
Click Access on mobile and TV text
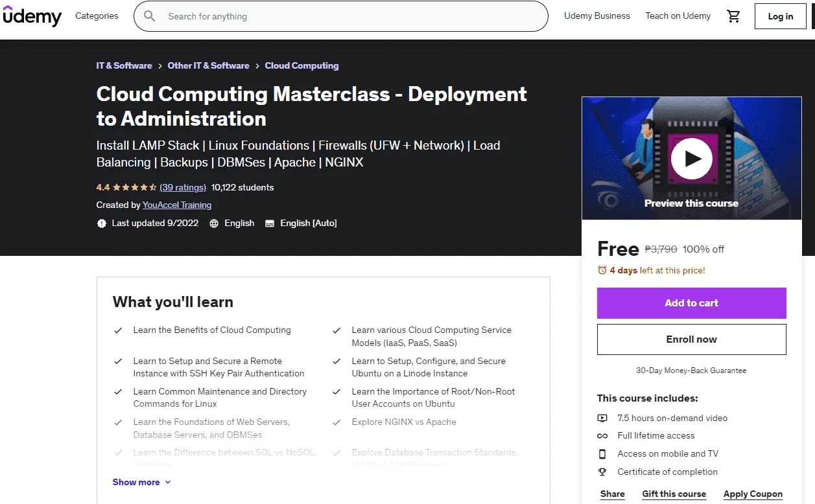pyautogui.click(x=668, y=453)
